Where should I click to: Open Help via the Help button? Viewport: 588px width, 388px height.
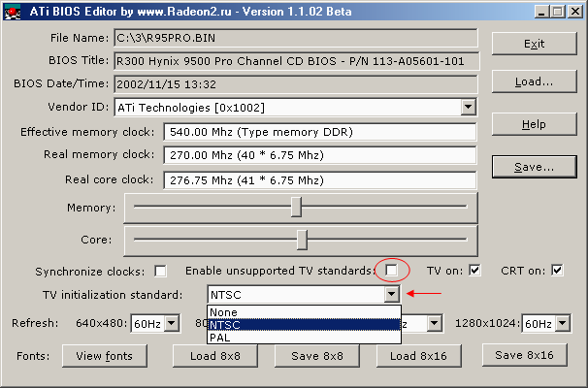534,124
